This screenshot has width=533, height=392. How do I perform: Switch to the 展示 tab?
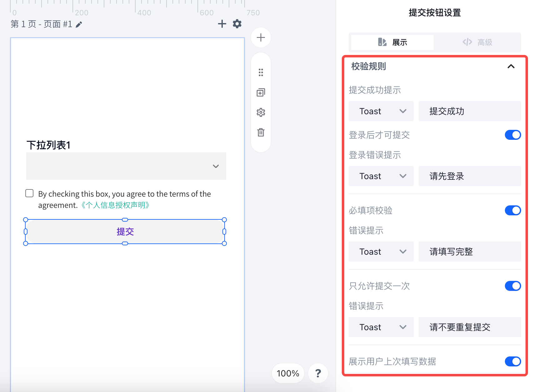coord(392,42)
